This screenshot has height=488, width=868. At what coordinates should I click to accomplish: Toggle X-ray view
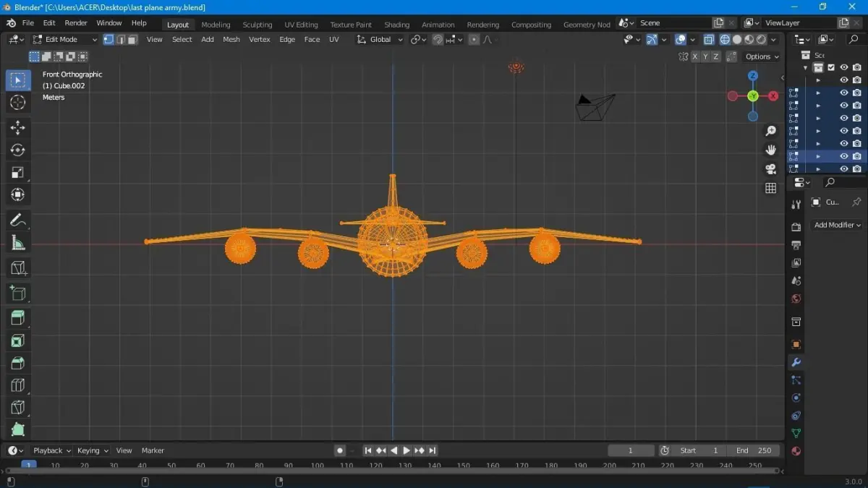click(x=709, y=39)
